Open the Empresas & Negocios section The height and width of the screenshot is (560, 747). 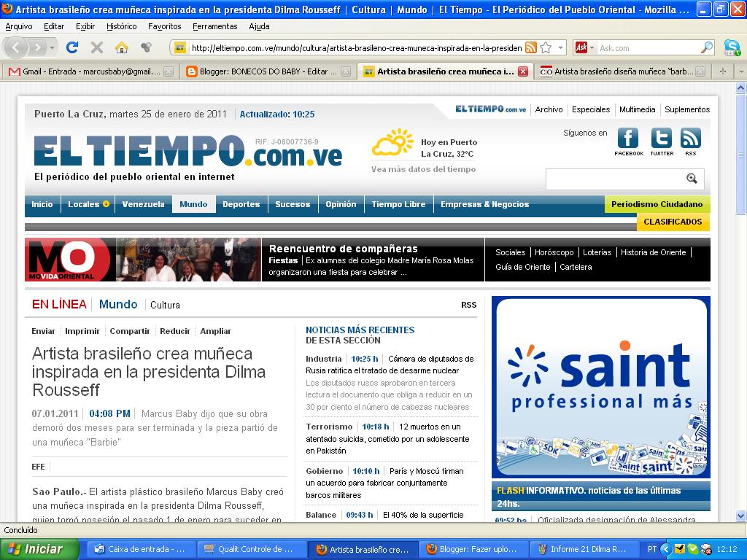click(x=484, y=204)
